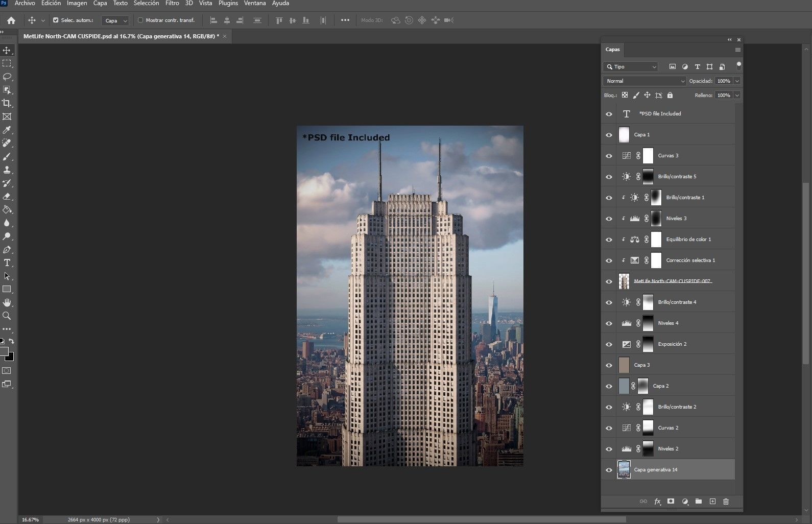The image size is (812, 524).
Task: Open the Tipo layer filter dropdown
Action: tap(631, 67)
